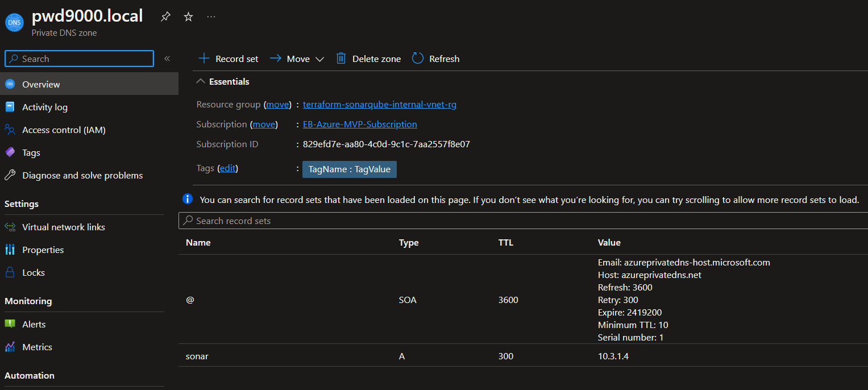
Task: Pin the pwd9000.local zone to dashboard
Action: 165,16
